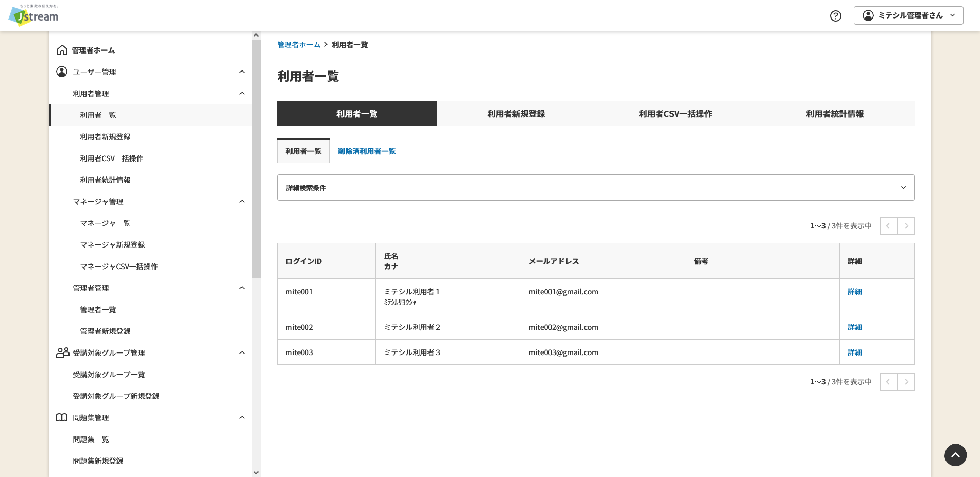Collapse the ユーザー管理 sidebar section
The image size is (980, 477).
pos(242,72)
